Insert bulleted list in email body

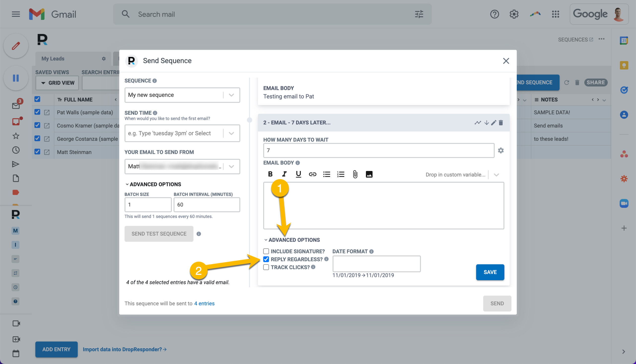(x=327, y=174)
